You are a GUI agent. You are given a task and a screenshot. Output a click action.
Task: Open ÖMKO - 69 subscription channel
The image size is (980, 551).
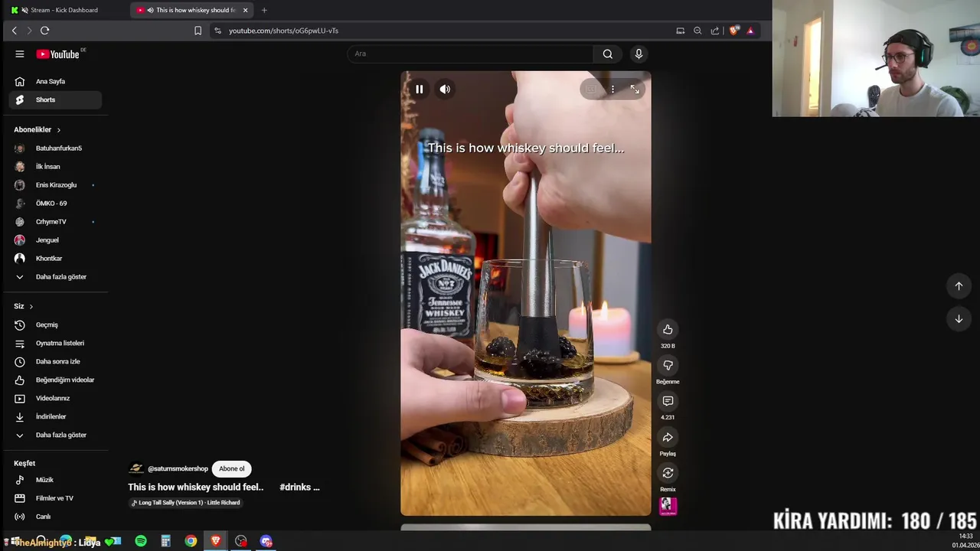[x=55, y=204]
